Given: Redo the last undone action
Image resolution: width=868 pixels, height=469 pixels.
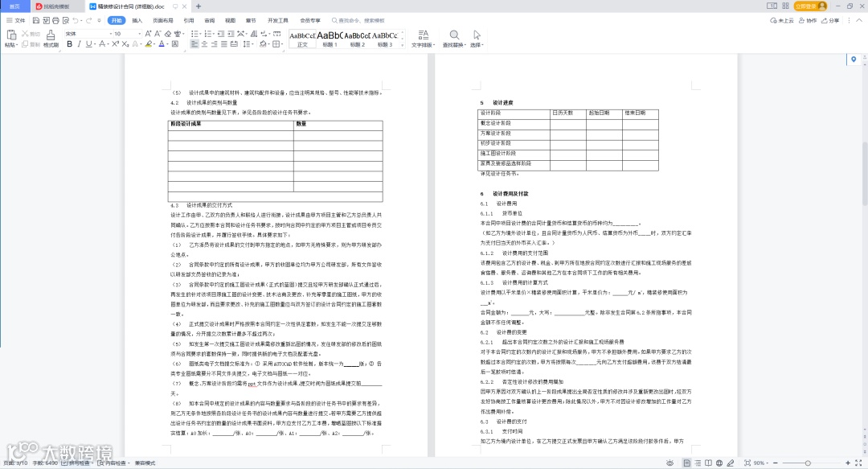Looking at the screenshot, I should pyautogui.click(x=88, y=20).
